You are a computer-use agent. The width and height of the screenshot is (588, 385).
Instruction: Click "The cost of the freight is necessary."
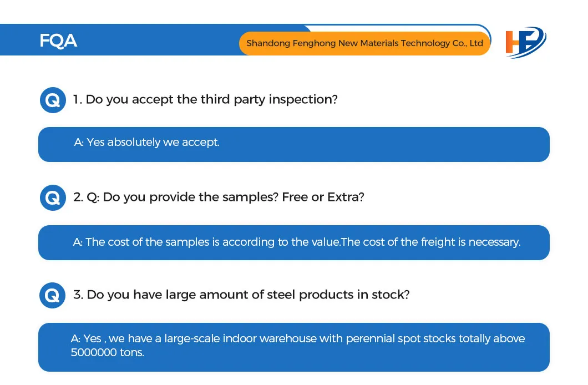pyautogui.click(x=431, y=242)
